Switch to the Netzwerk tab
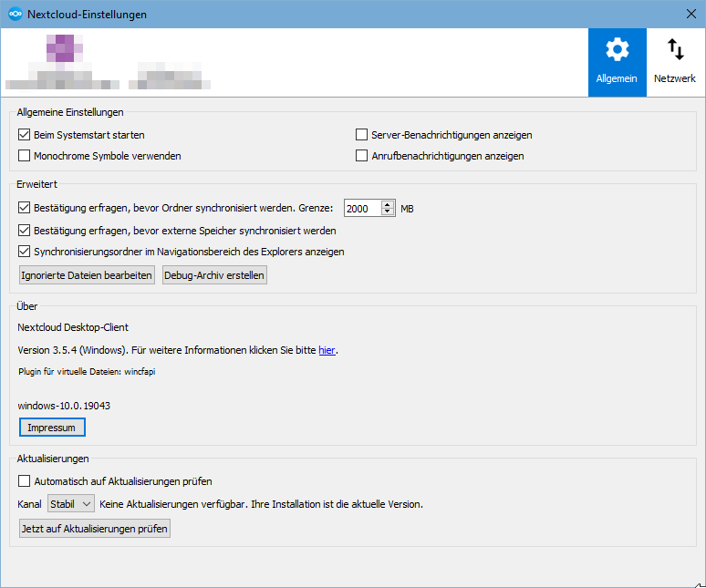The image size is (706, 588). tap(675, 62)
